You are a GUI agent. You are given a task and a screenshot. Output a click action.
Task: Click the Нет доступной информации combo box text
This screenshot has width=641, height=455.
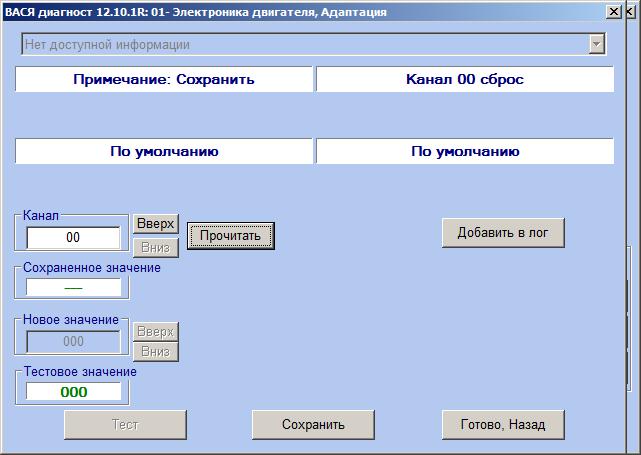click(x=300, y=44)
